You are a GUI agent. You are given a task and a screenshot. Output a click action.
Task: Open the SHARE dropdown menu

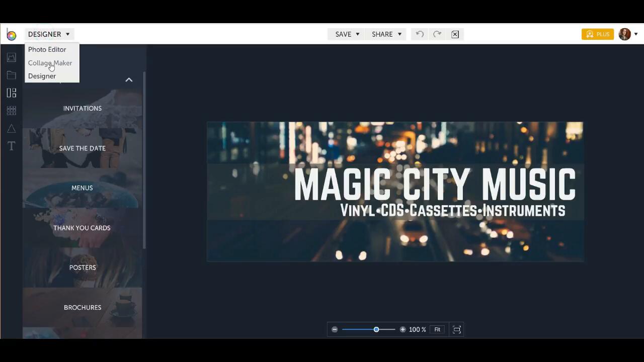(386, 34)
